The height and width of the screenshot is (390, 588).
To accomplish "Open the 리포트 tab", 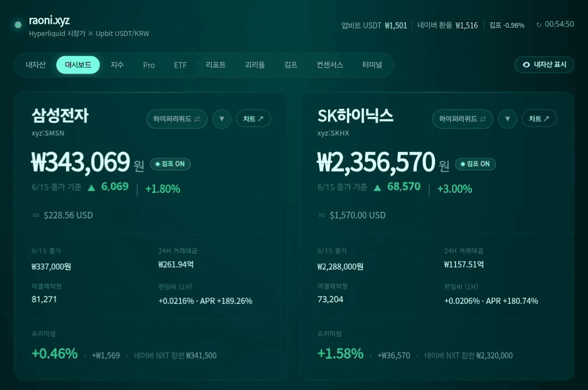I will (216, 65).
